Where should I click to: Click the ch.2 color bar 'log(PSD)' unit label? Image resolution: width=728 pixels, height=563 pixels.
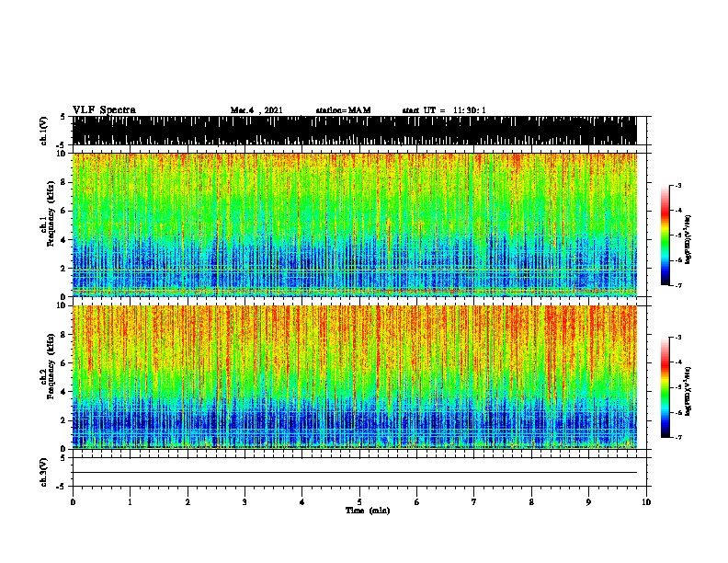pos(688,391)
